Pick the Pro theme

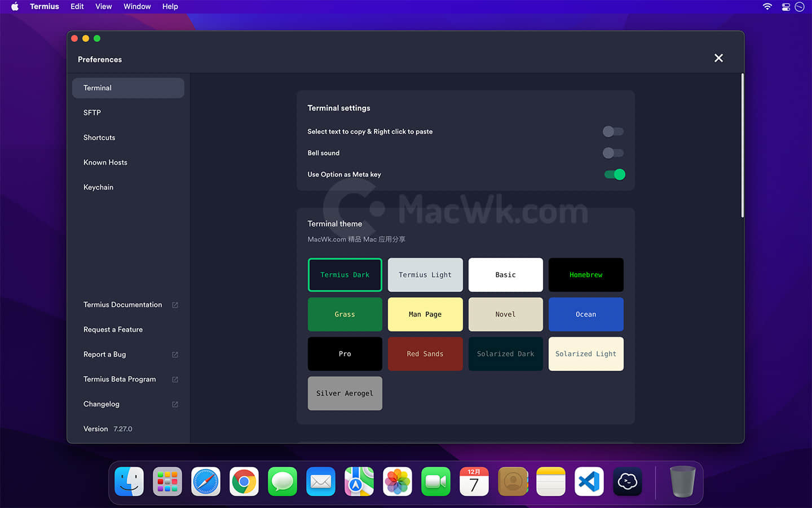[x=345, y=354]
